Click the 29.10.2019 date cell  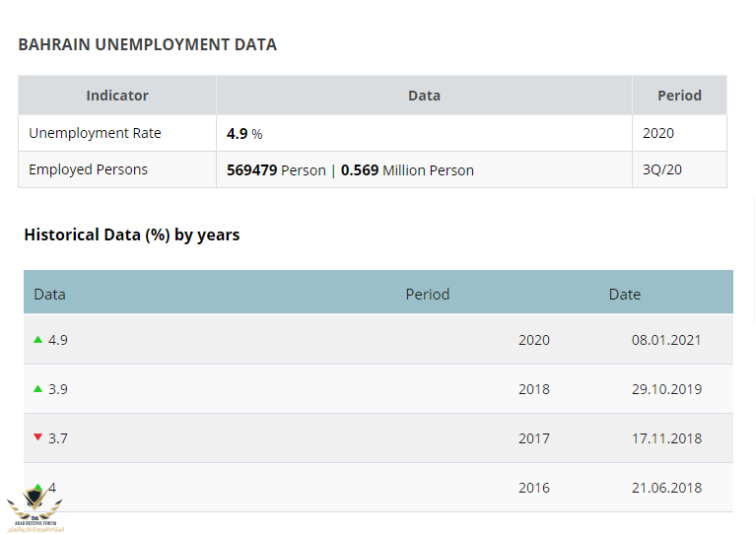[x=666, y=389]
